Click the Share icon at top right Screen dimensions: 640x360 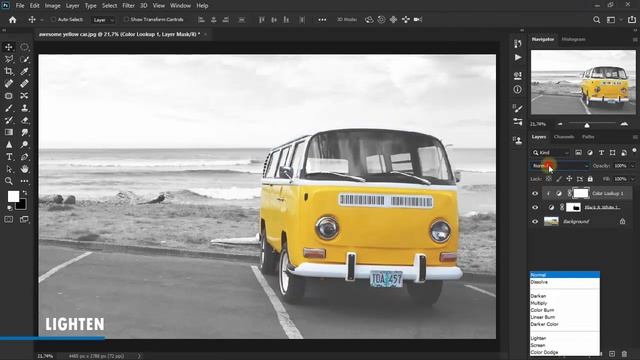point(631,20)
